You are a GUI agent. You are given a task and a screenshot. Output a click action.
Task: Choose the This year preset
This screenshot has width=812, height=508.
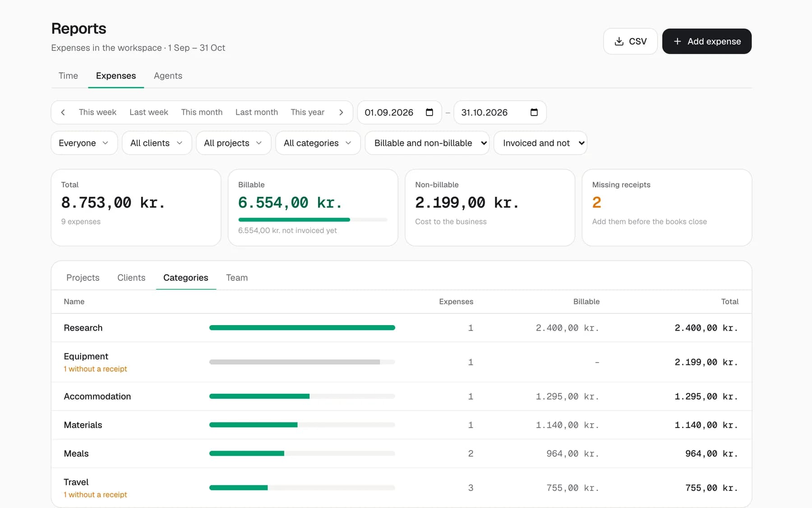pos(308,112)
